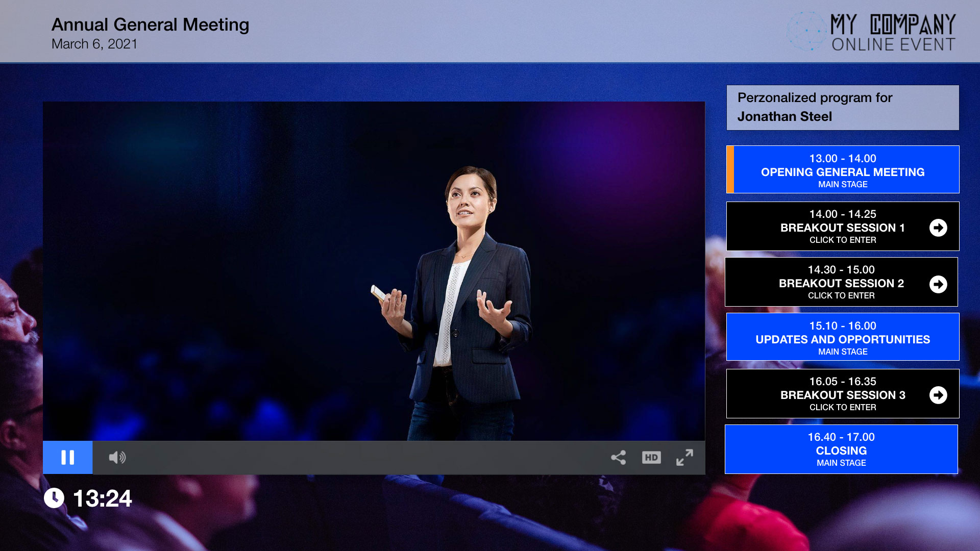Click the My Company globe logo

coord(806,31)
